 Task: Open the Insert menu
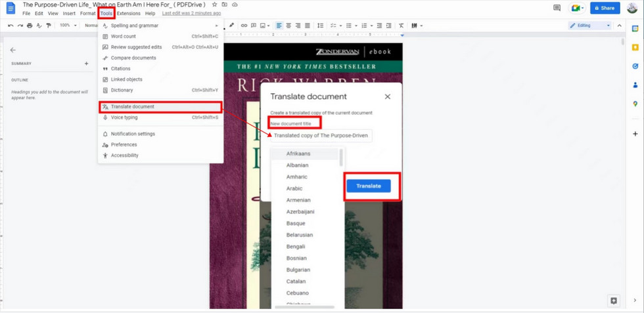(x=69, y=13)
